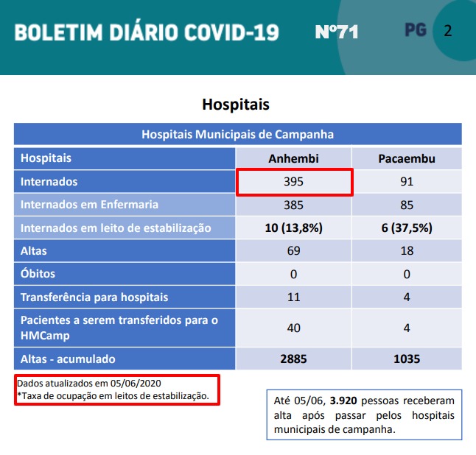Click Pacaembu Internados value '91'

(407, 182)
